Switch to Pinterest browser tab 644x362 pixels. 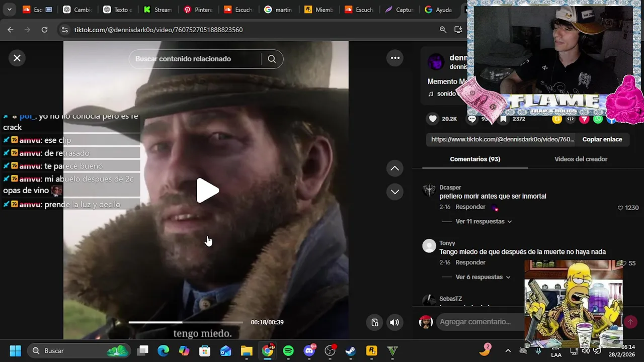click(198, 10)
